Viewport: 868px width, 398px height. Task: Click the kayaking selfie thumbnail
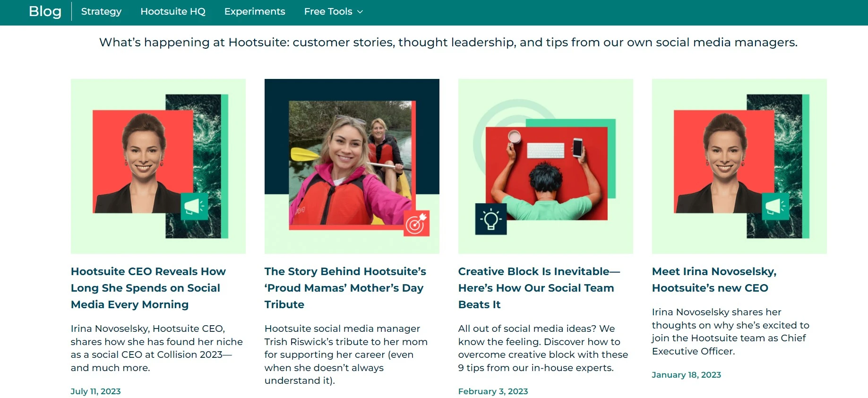pos(352,166)
